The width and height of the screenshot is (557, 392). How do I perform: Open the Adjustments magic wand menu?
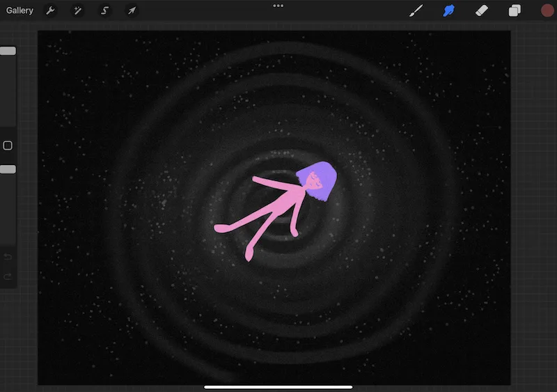click(77, 10)
